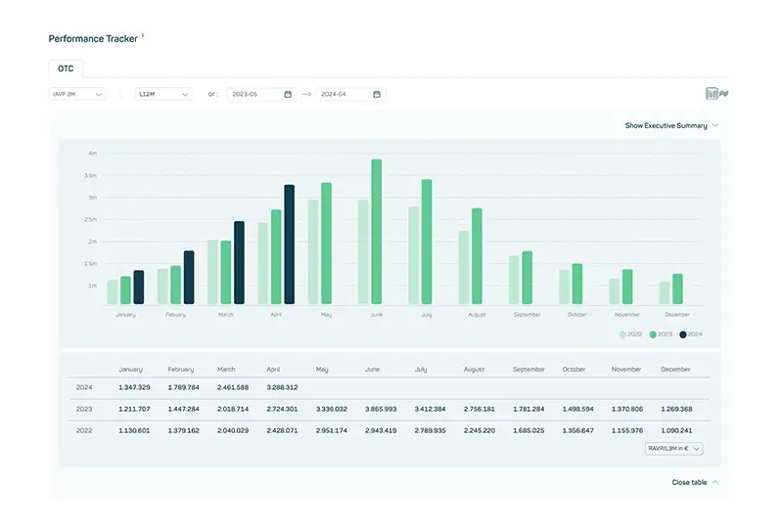Click the 2022 row label in table
Viewport: 783px width, 532px height.
84,430
